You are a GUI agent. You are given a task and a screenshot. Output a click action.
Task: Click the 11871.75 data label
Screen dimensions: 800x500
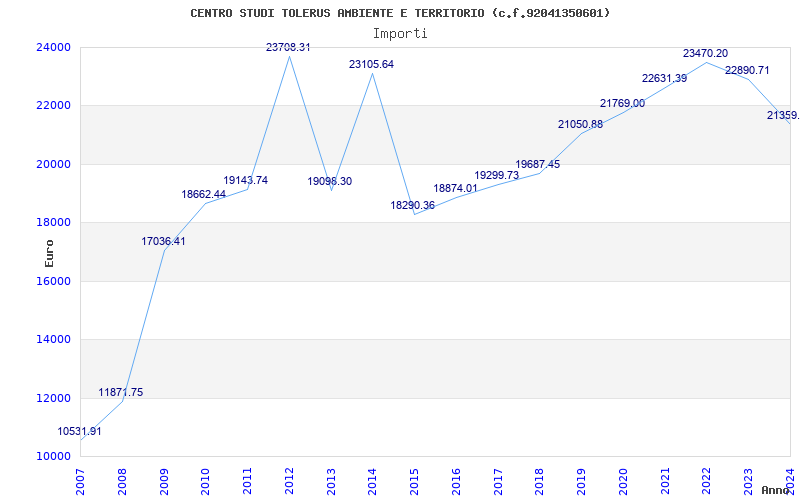point(121,392)
